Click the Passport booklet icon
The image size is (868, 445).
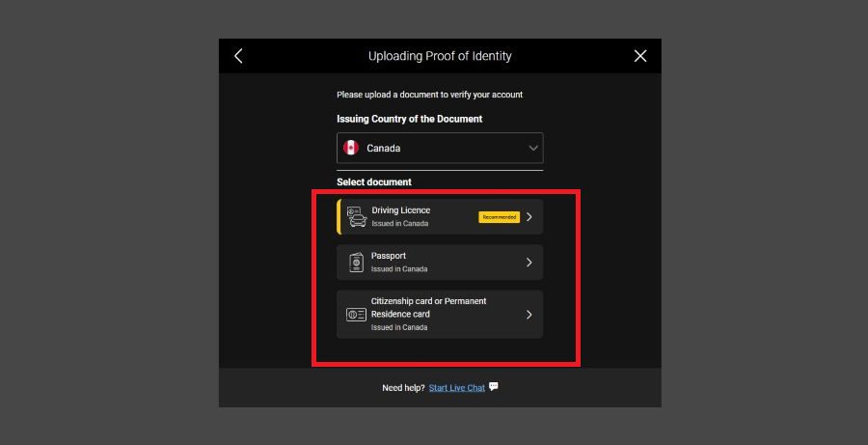pos(357,263)
